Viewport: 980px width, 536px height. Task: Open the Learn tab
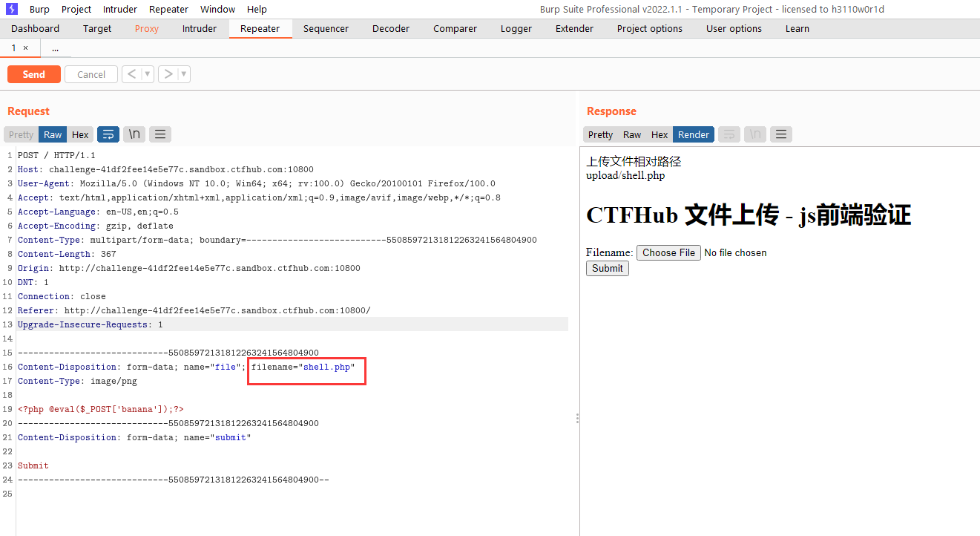[x=798, y=28]
